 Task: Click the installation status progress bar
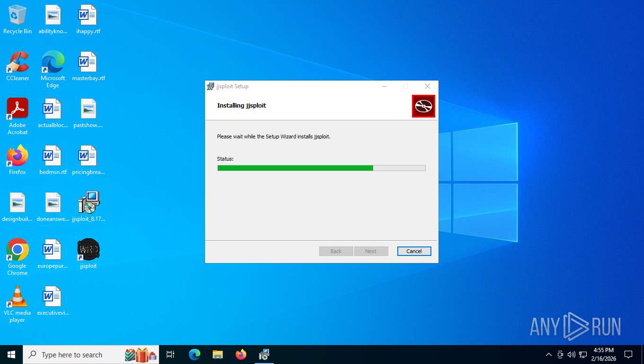pyautogui.click(x=321, y=168)
